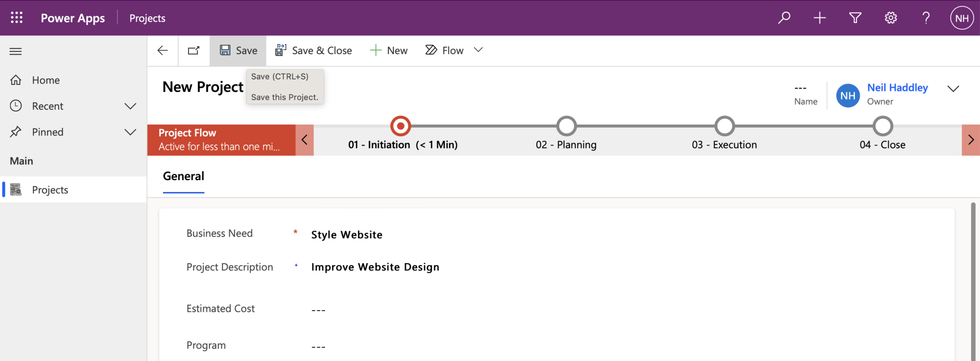Select the 02 - Planning stage circle
980x361 pixels.
pos(566,126)
